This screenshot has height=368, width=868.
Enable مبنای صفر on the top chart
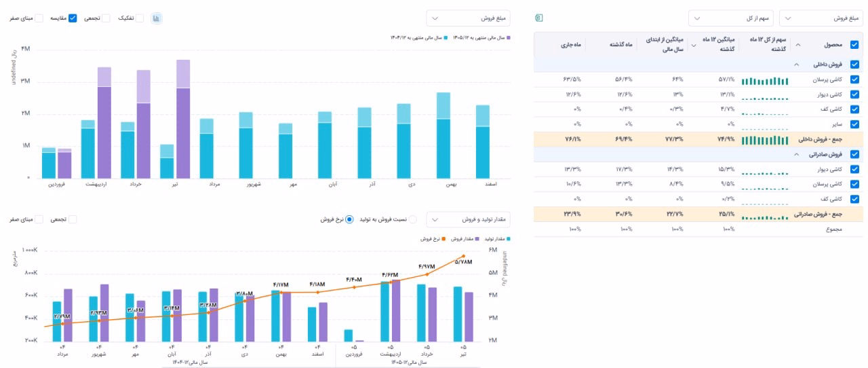(x=39, y=18)
